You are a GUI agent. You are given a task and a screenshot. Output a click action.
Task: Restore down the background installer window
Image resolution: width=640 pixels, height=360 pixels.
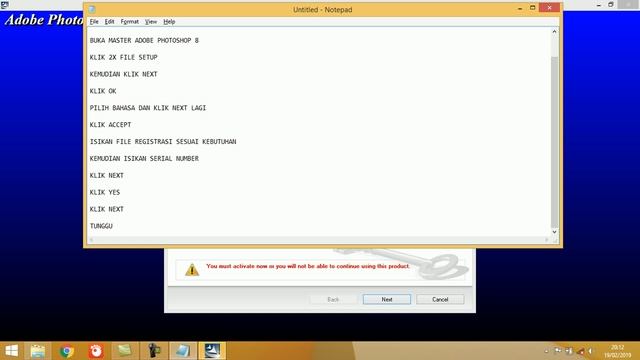click(611, 5)
